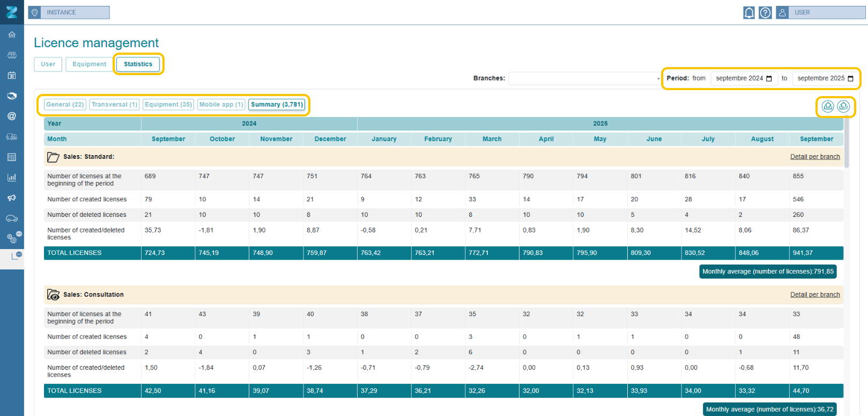Click Consultation created/deleted value -2,74

tap(476, 368)
